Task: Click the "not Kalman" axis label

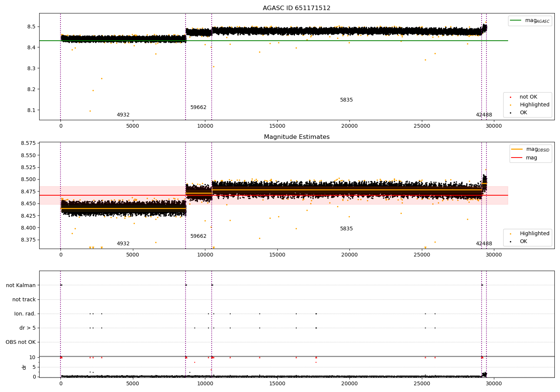Action: pos(21,285)
